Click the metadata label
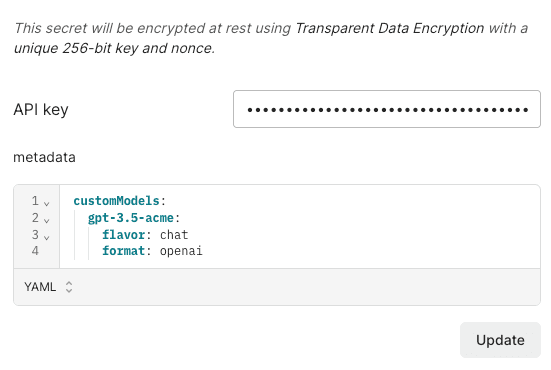551x370 pixels. (44, 157)
